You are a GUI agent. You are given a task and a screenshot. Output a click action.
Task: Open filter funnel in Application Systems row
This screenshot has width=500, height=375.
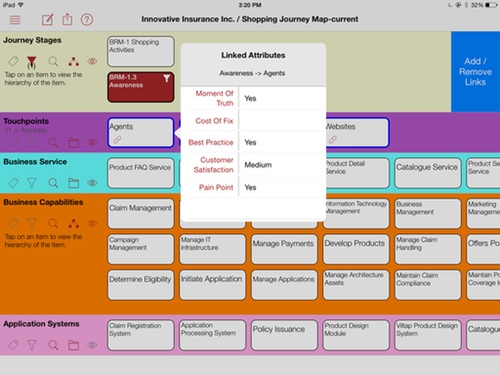(32, 345)
